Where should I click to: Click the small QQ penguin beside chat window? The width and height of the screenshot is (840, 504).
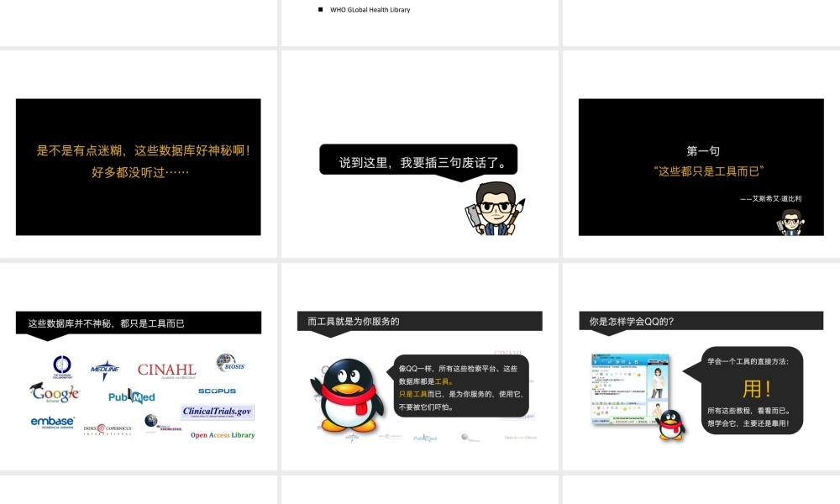[670, 425]
